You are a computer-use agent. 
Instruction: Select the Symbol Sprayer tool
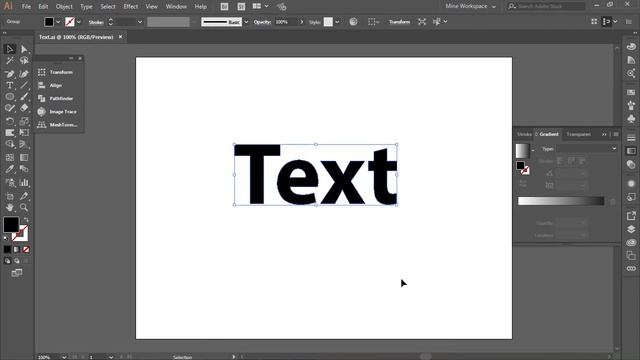[10, 182]
